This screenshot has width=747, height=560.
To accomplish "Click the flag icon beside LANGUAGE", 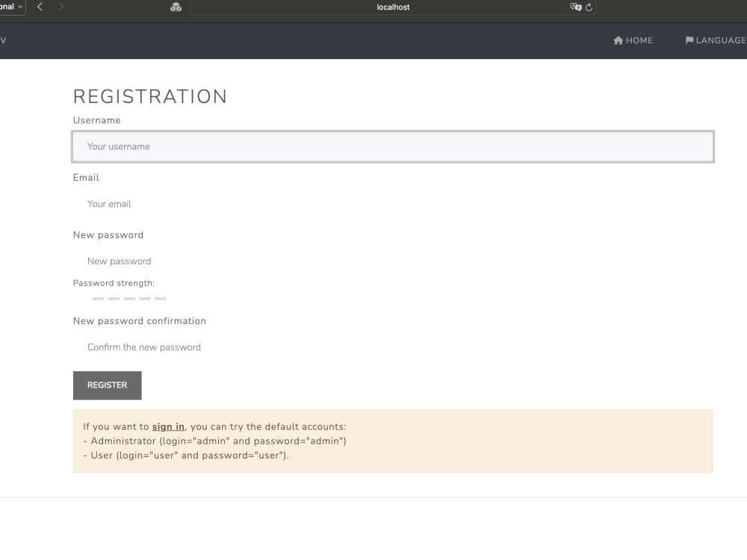I will pyautogui.click(x=689, y=40).
